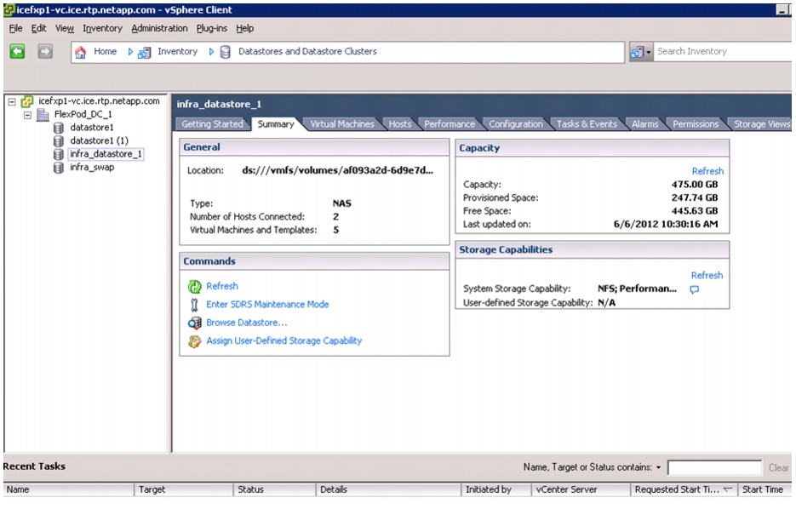Open the Configuration tab
This screenshot has height=532, width=796.
[516, 124]
